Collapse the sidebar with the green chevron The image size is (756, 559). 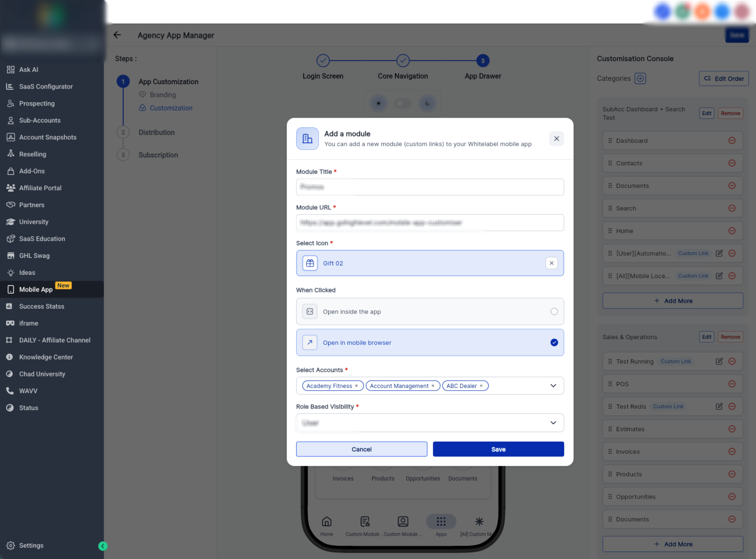coord(102,546)
